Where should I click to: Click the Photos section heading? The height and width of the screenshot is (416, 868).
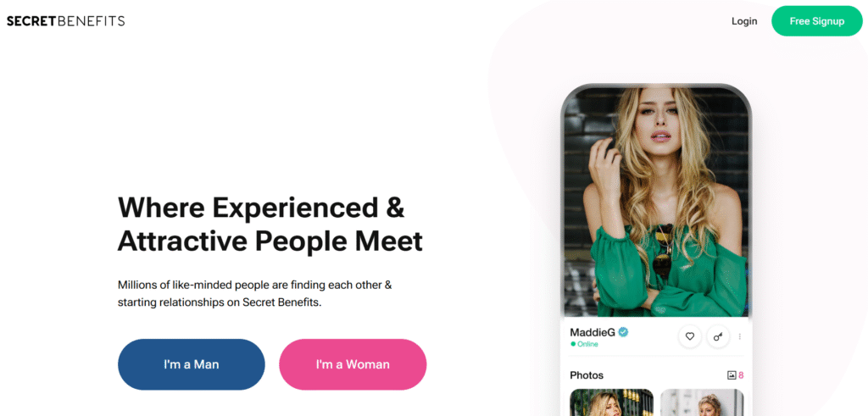click(587, 375)
